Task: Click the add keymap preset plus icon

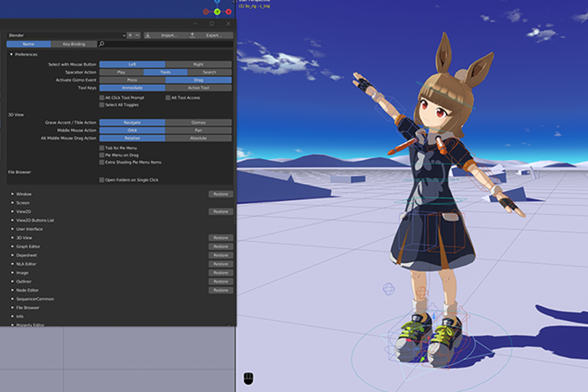Action: (x=130, y=35)
